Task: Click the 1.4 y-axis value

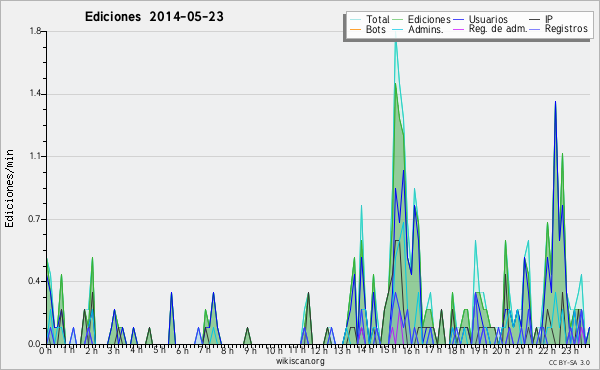Action: [35, 94]
